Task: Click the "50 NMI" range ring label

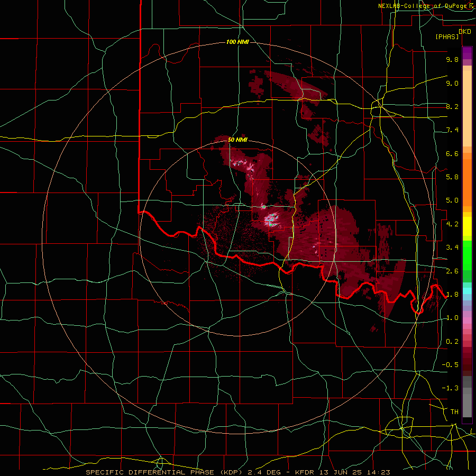Action: pos(237,140)
